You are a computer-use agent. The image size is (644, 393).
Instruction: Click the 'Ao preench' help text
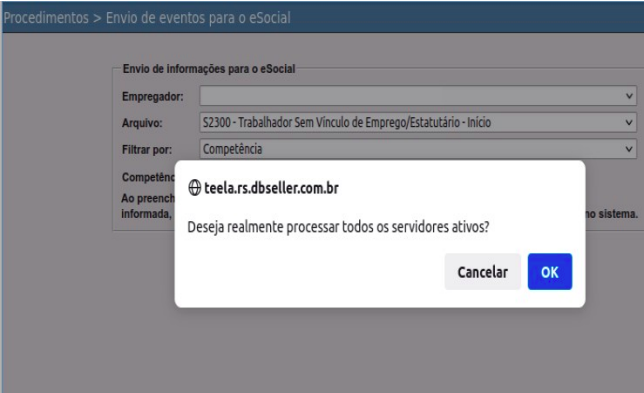tap(148, 198)
